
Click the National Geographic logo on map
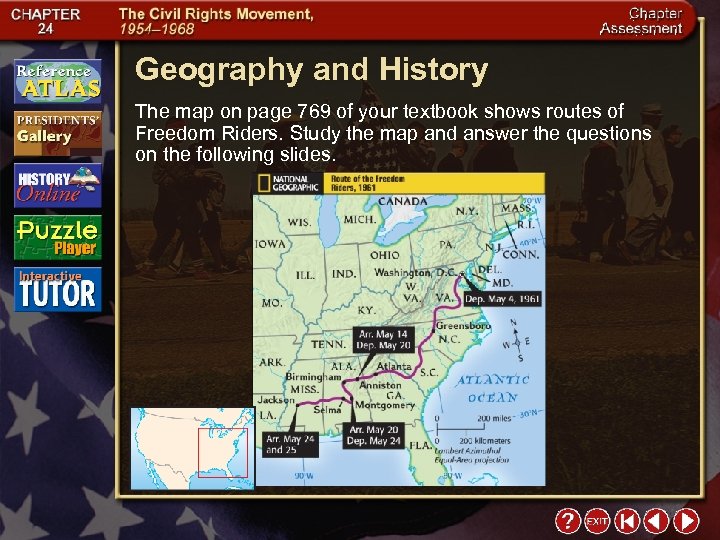[x=288, y=183]
